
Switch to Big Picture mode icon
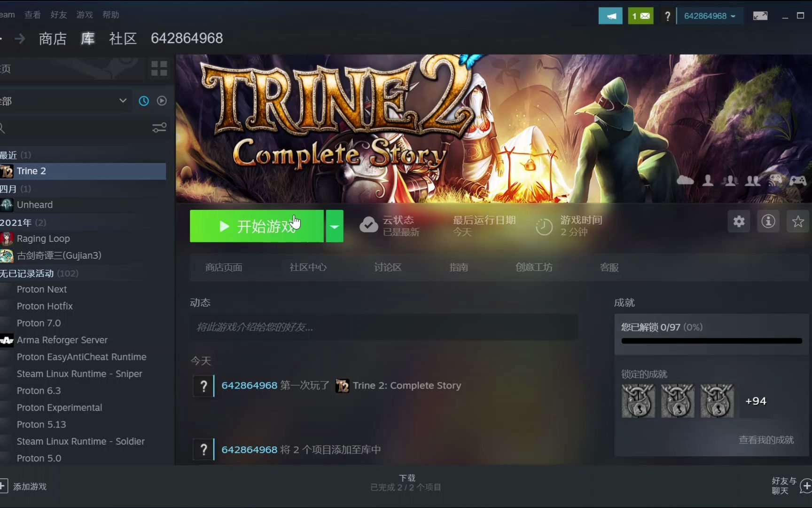click(x=760, y=16)
